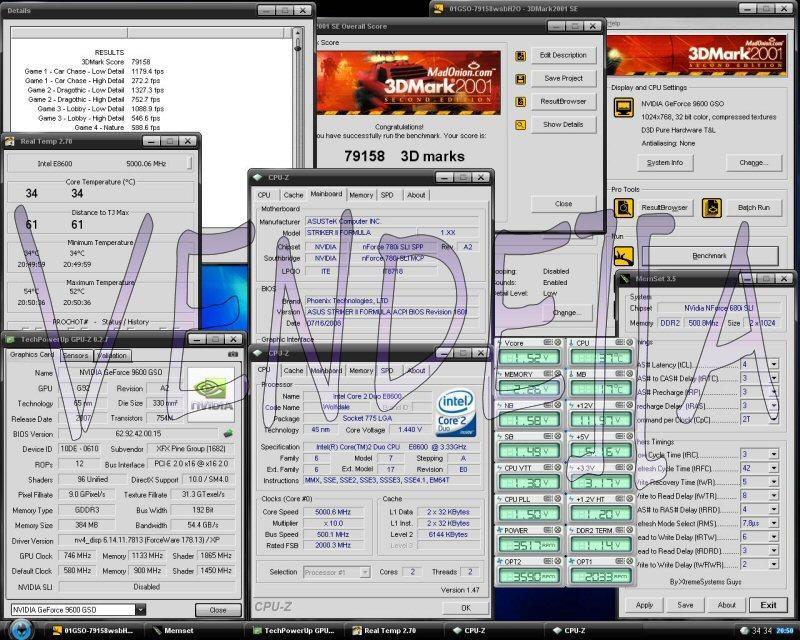Close the +5V monitor panel

[x=630, y=436]
